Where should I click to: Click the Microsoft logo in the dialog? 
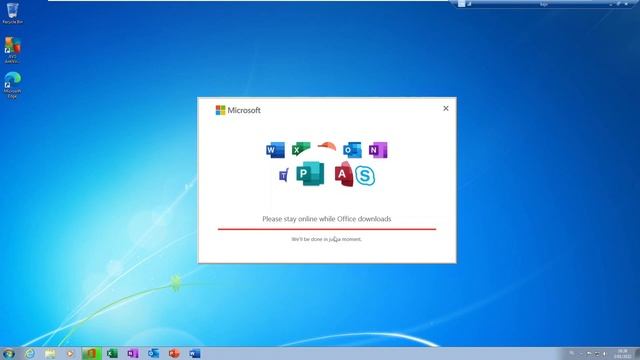(238, 110)
